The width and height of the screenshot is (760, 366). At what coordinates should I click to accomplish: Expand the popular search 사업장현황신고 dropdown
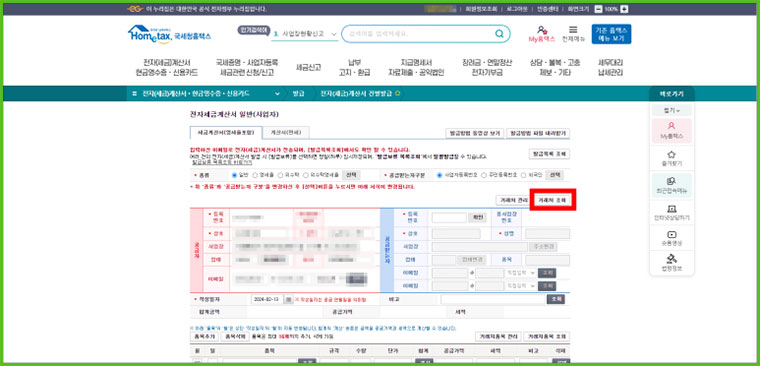pos(333,34)
